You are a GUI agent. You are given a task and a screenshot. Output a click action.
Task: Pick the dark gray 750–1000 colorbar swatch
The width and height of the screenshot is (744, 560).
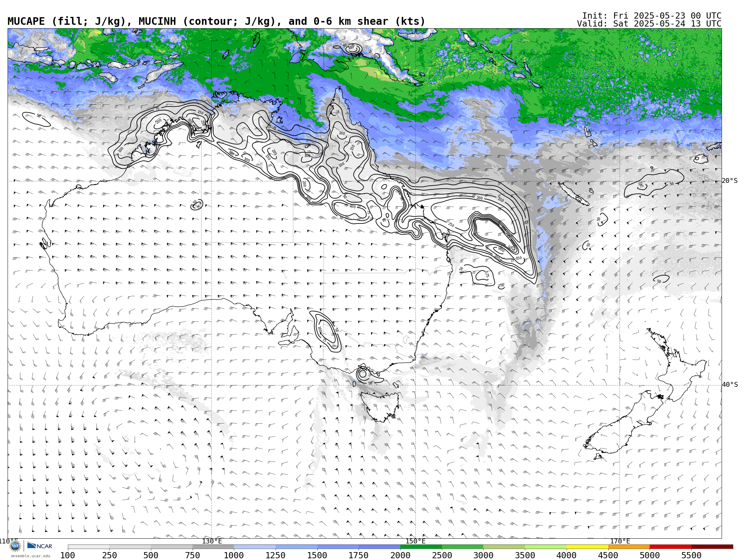pyautogui.click(x=213, y=547)
